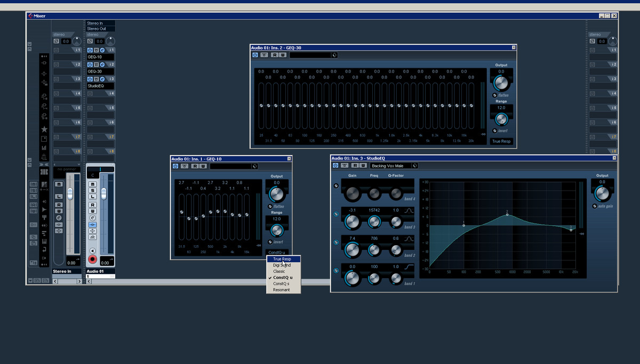The image size is (640, 364).
Task: Click the GEQ-30 Output knob
Action: (x=501, y=83)
